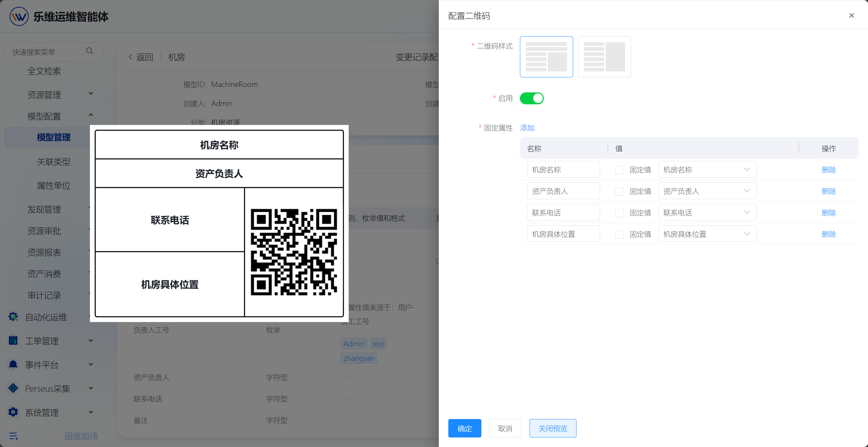Click the 取消 button
868x447 pixels.
505,428
